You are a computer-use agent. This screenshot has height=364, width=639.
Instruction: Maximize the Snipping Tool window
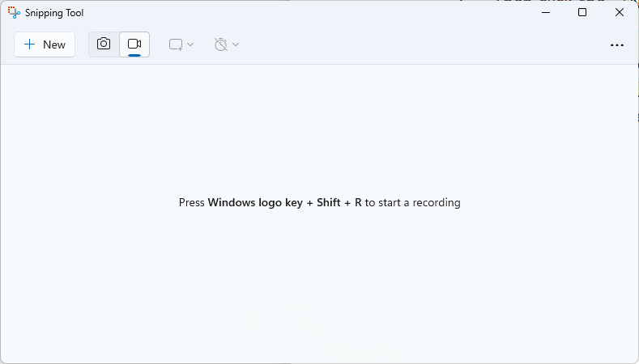point(582,12)
